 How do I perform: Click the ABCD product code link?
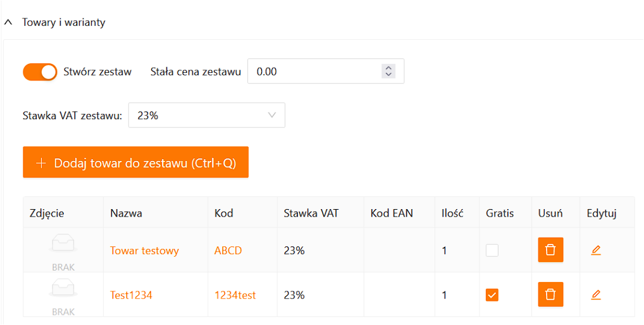(228, 250)
